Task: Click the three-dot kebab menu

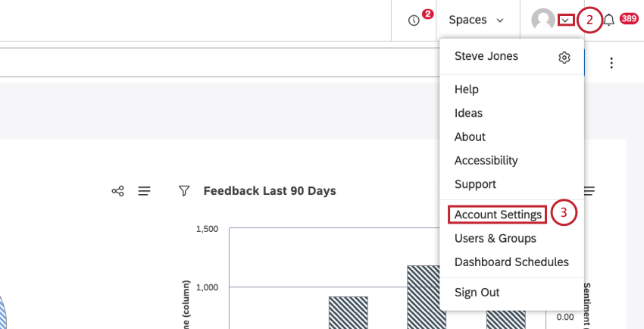Action: point(611,63)
